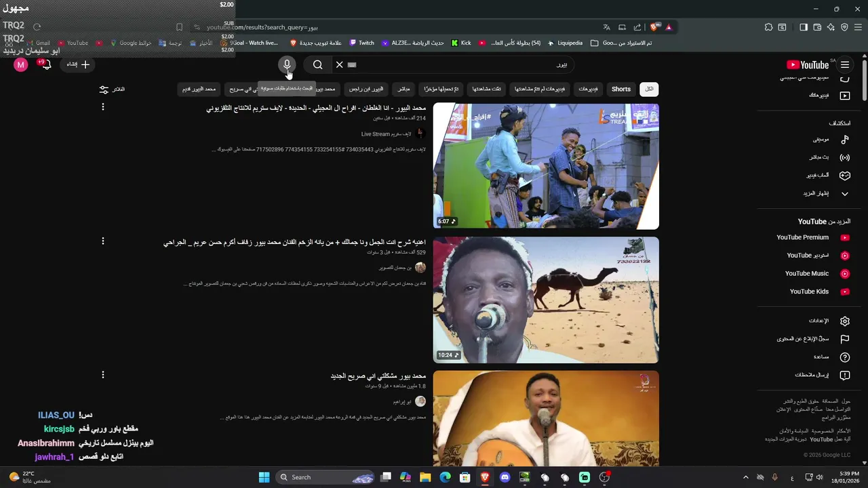The height and width of the screenshot is (488, 868).
Task: Select the Shorts filter chip
Action: (x=621, y=89)
